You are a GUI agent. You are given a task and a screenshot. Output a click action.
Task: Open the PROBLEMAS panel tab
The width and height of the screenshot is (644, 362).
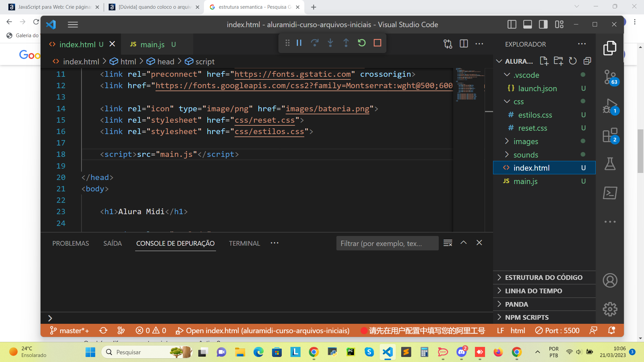70,243
